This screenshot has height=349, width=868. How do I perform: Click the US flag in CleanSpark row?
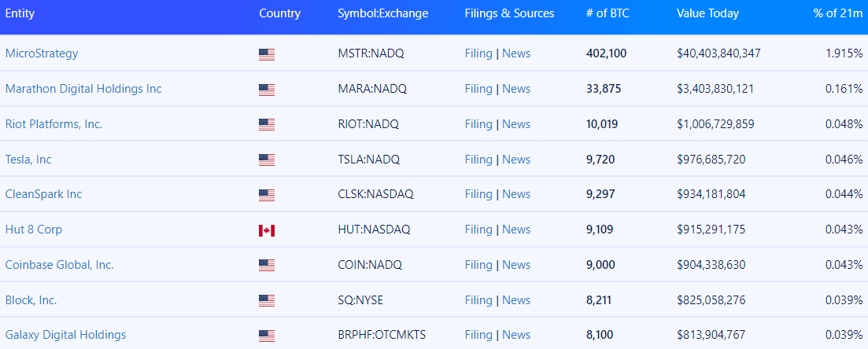tap(267, 195)
